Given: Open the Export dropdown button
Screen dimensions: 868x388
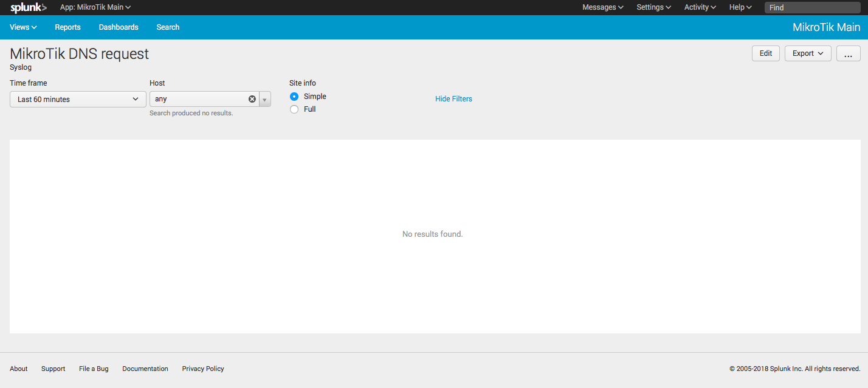Looking at the screenshot, I should coord(808,53).
